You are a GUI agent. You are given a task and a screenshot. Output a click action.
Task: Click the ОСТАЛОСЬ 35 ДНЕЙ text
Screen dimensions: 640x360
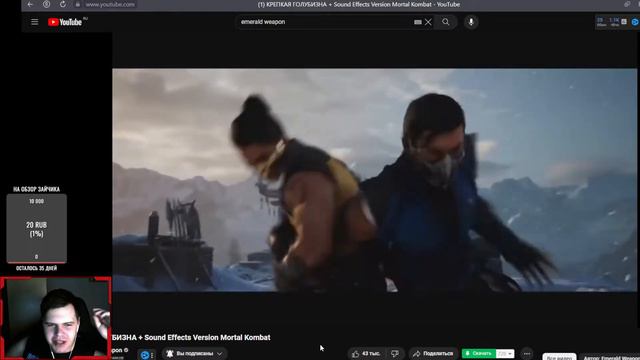click(36, 269)
